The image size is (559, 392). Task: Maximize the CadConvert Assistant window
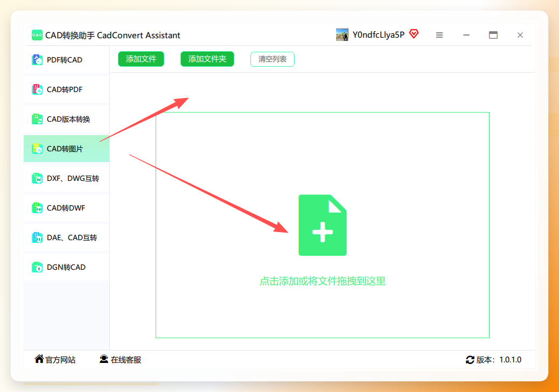(493, 35)
